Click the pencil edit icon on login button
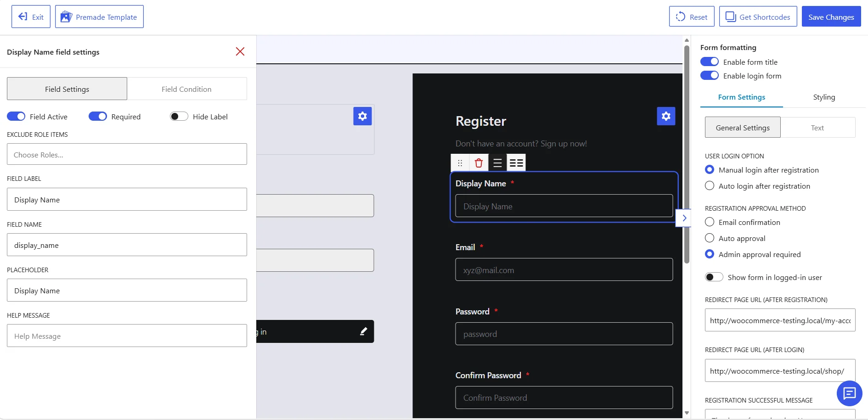The width and height of the screenshot is (868, 420). (363, 331)
